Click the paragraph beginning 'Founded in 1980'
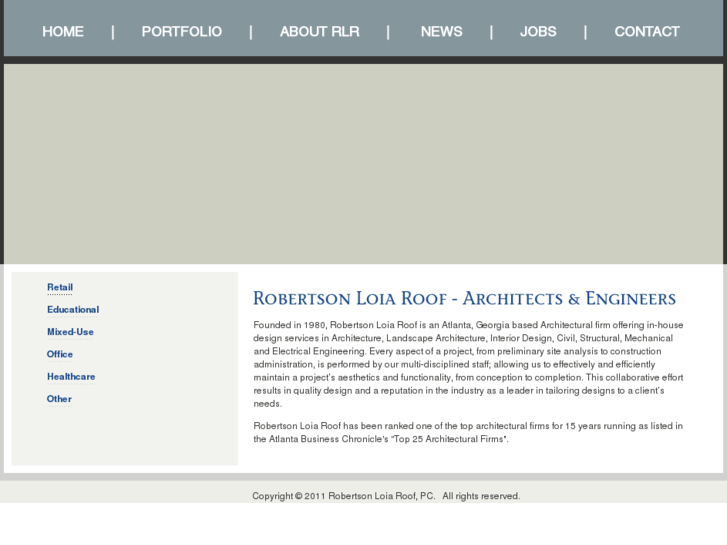The width and height of the screenshot is (727, 545). [468, 364]
